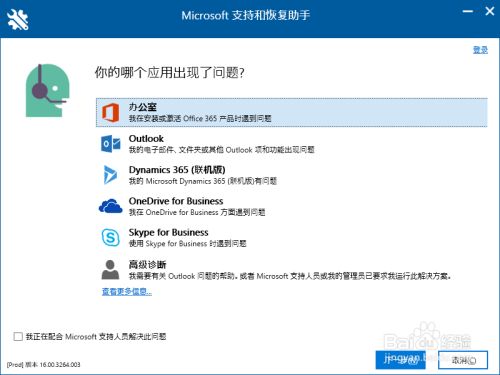The width and height of the screenshot is (500, 375).
Task: Select OneDrive for Business heading
Action: [176, 201]
